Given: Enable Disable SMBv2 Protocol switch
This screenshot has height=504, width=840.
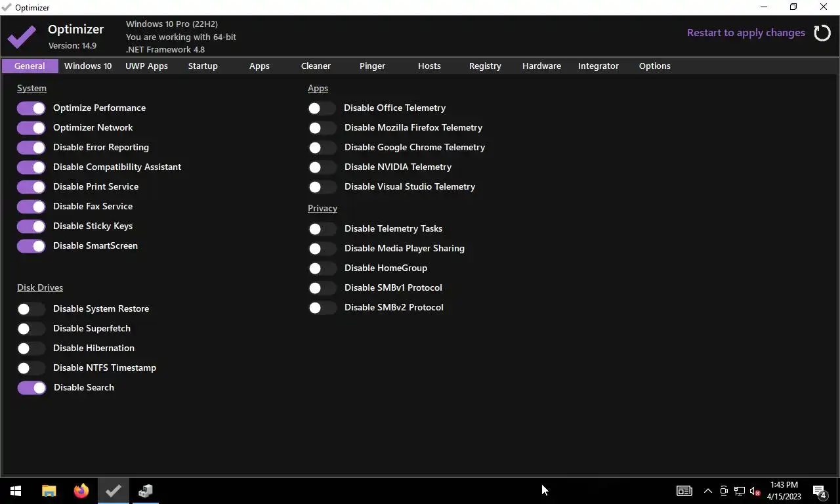Looking at the screenshot, I should [322, 308].
